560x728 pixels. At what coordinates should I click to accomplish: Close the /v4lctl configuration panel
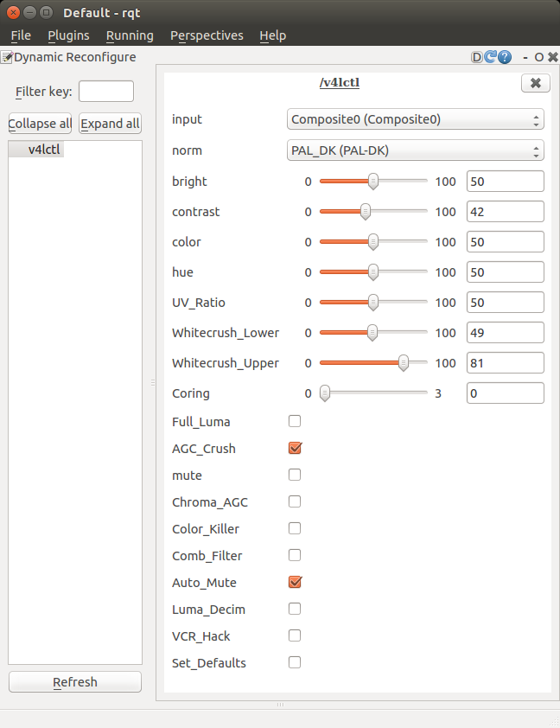(x=535, y=83)
